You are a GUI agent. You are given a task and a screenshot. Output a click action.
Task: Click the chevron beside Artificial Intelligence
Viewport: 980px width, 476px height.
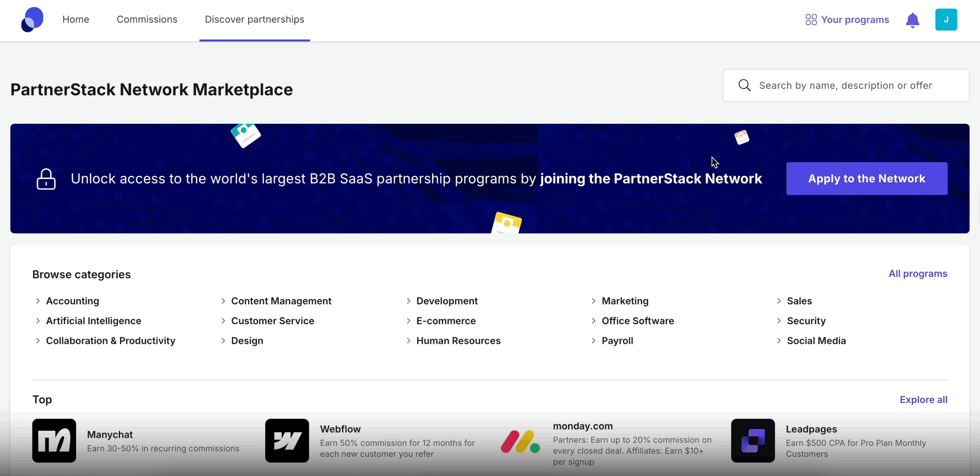pyautogui.click(x=38, y=321)
